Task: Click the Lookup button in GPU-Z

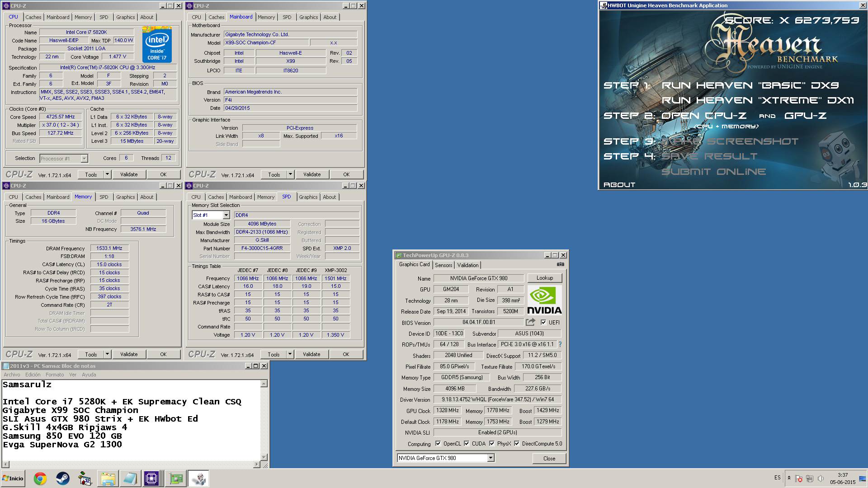Action: coord(544,278)
